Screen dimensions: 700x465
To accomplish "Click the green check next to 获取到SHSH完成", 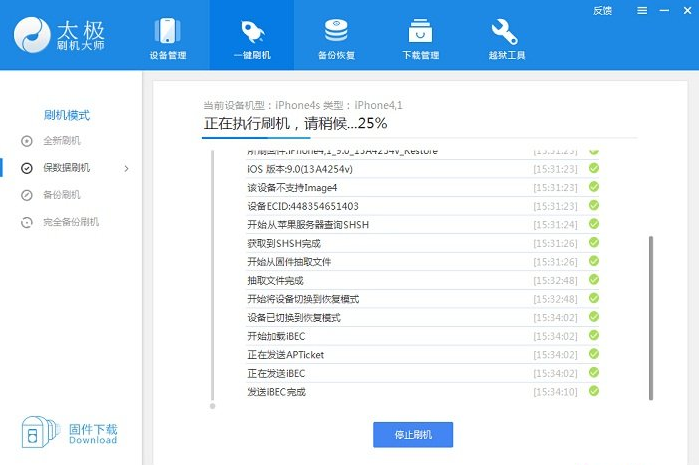I will coord(594,242).
